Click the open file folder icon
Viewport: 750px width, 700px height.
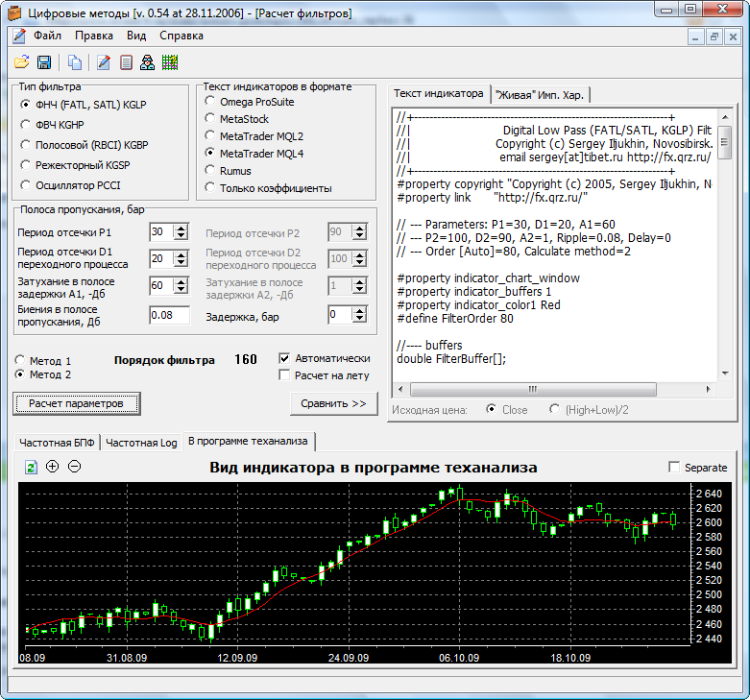(x=21, y=62)
